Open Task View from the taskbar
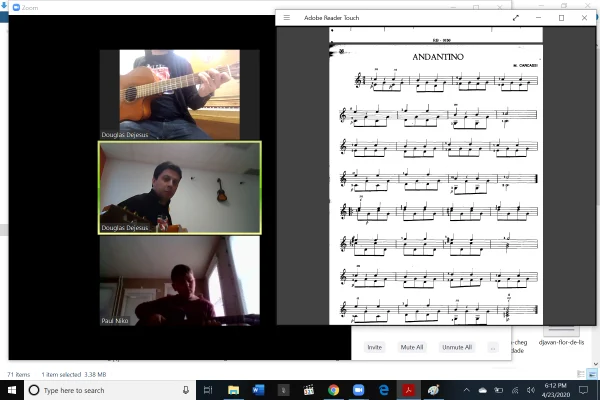 [x=208, y=390]
